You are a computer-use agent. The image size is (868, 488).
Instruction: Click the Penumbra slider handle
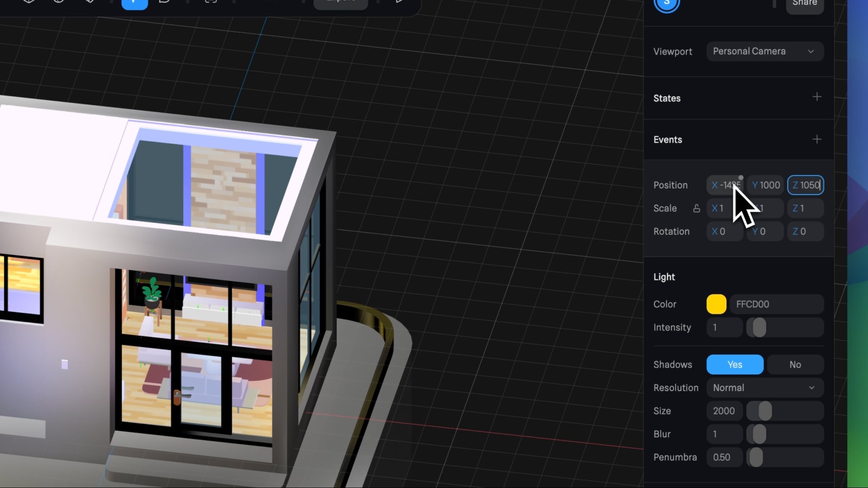pyautogui.click(x=756, y=457)
